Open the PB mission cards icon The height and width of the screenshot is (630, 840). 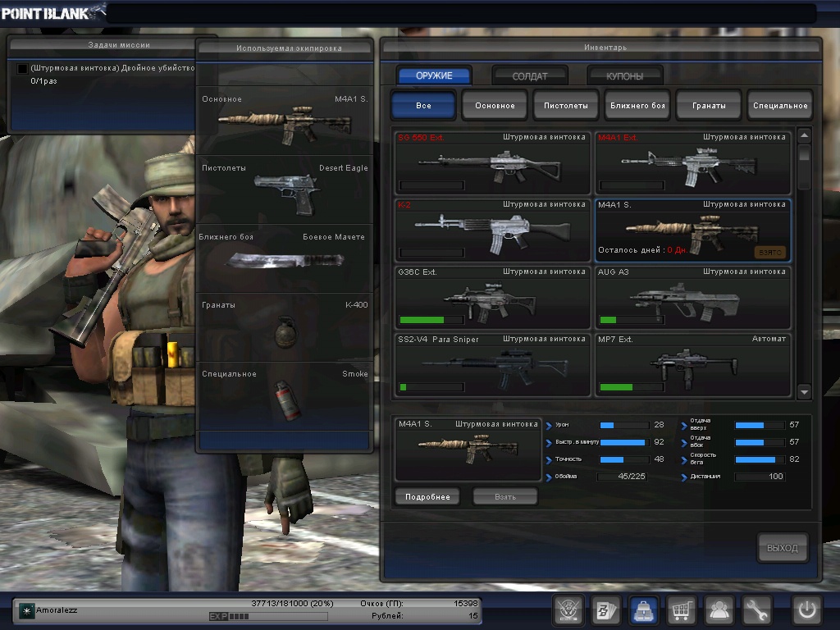coord(606,610)
